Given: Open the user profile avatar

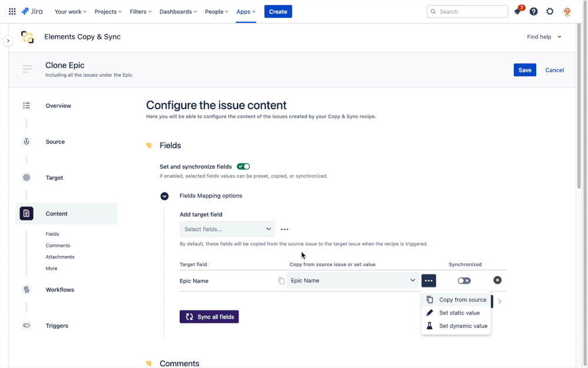Looking at the screenshot, I should pos(567,12).
